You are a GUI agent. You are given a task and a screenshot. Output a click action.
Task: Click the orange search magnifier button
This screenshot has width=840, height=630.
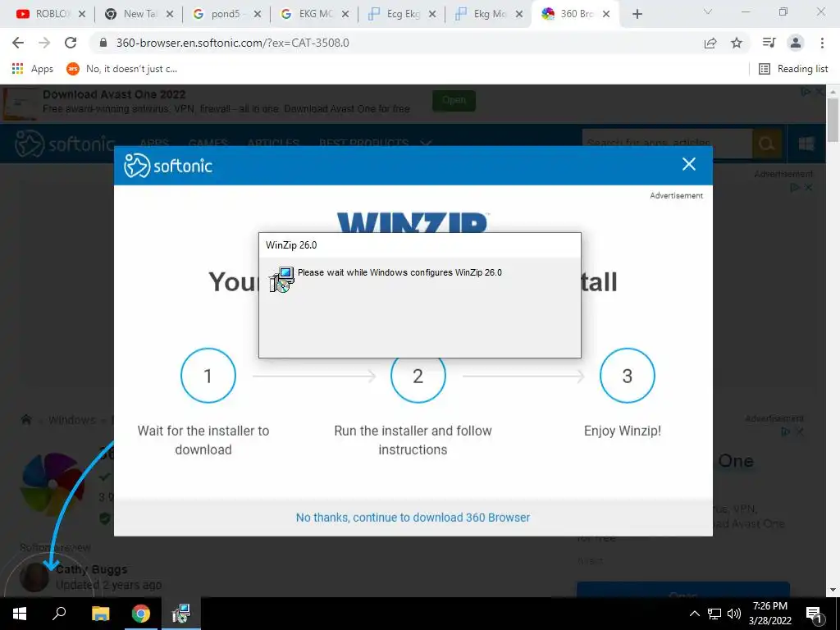coord(767,143)
